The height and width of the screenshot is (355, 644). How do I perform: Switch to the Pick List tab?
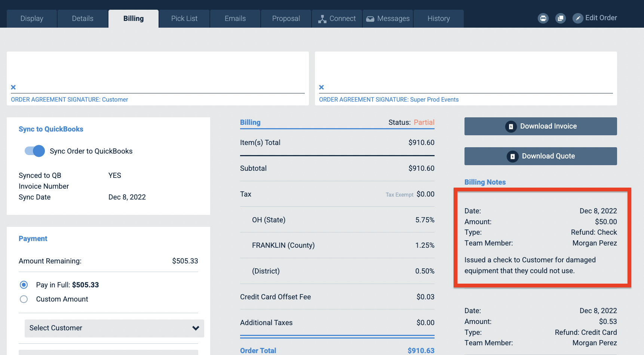click(184, 18)
